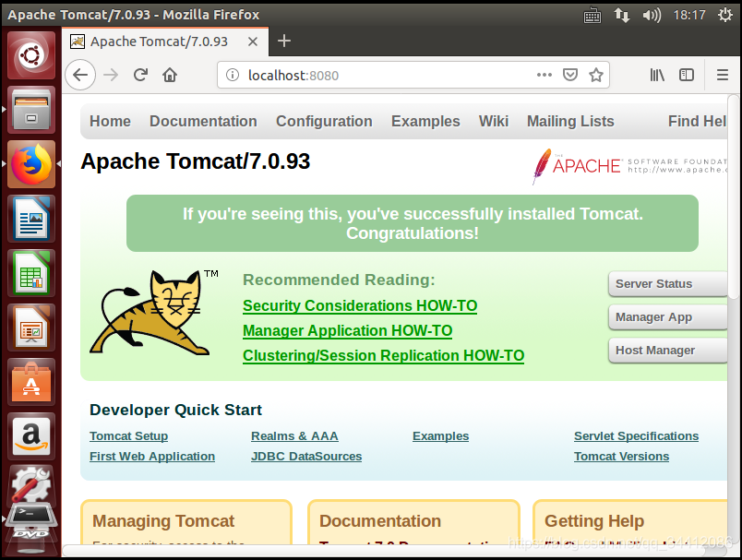This screenshot has width=742, height=560.
Task: Save this page to Pocket
Action: (570, 75)
